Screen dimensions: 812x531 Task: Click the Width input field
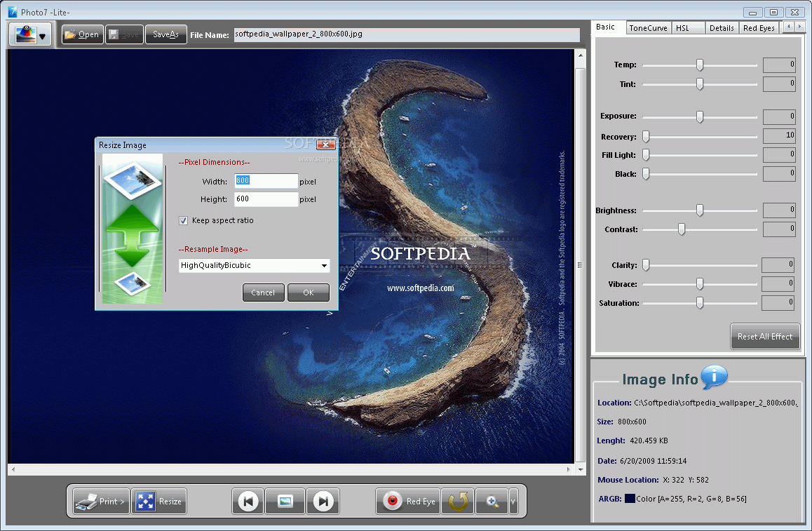pos(266,181)
